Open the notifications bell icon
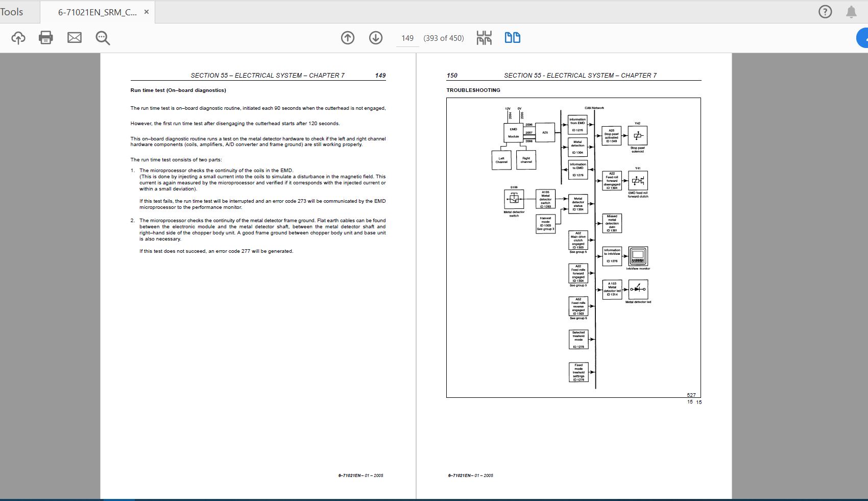 pyautogui.click(x=851, y=12)
